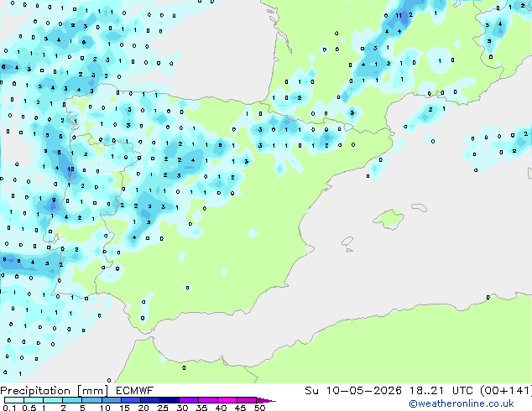This screenshot has width=532, height=411.
Task: Open the weatheronline.co.uk link
Action: [462, 403]
